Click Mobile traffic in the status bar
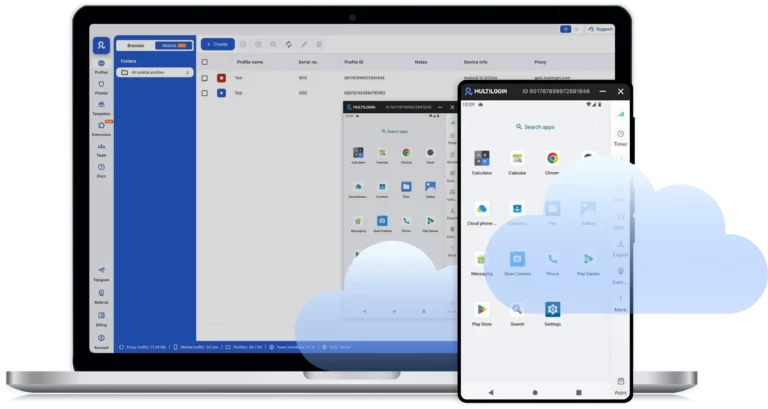 (196, 347)
